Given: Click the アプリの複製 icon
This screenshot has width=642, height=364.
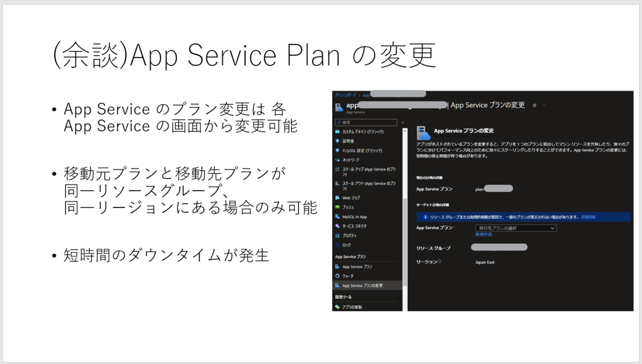Looking at the screenshot, I should pos(337,307).
